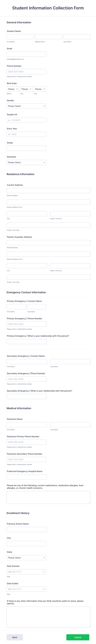Open the birth date Month dropdown
Viewport: 96px width, 644px height.
click(x=13, y=89)
